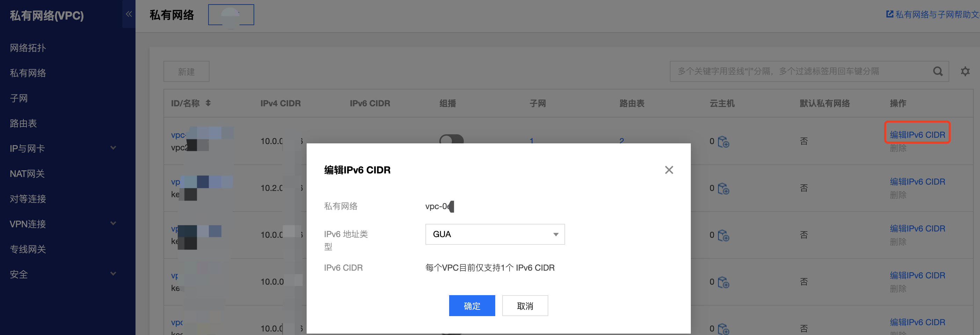Image resolution: width=980 pixels, height=335 pixels.
Task: Open the region selector next to 私有网络 title
Action: click(231, 15)
